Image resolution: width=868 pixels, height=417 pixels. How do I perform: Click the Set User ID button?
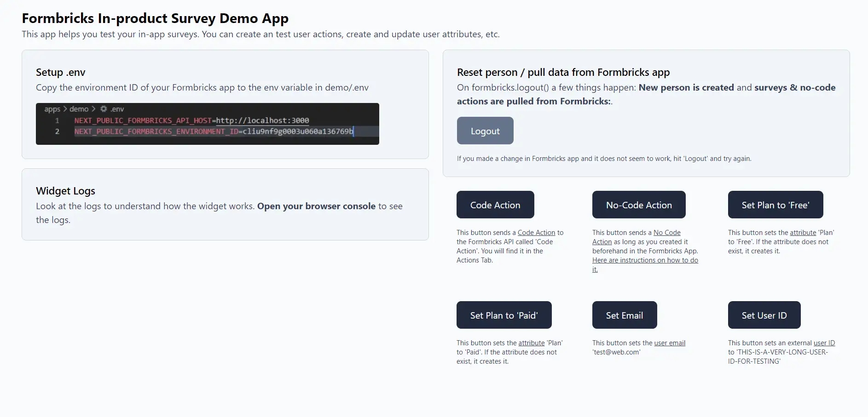tap(764, 315)
